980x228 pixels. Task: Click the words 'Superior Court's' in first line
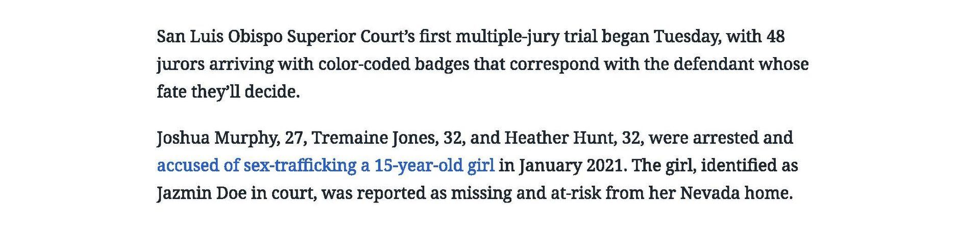pyautogui.click(x=351, y=37)
